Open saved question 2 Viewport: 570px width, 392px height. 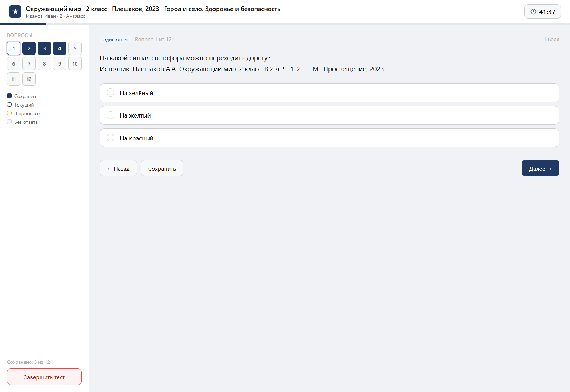click(x=29, y=48)
